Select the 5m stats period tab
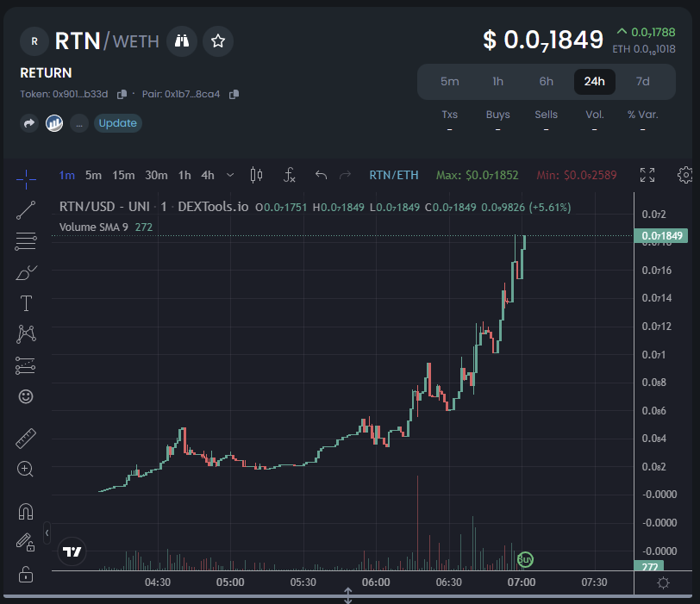Image resolution: width=700 pixels, height=604 pixels. 449,82
